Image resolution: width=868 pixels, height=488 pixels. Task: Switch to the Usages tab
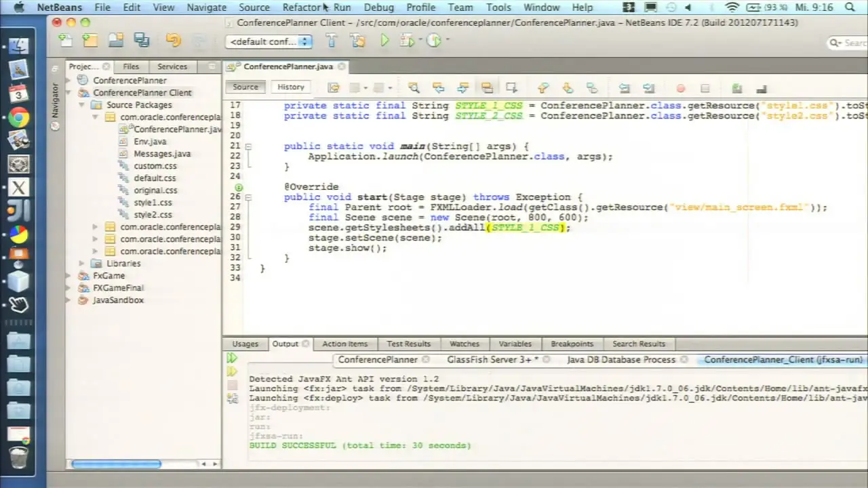(245, 344)
